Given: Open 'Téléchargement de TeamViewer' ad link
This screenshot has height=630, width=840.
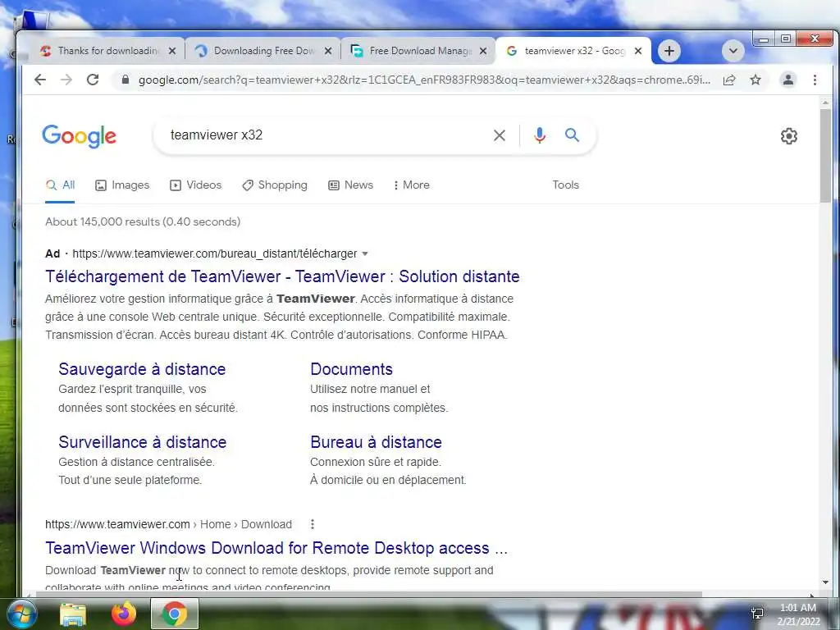Looking at the screenshot, I should tap(282, 276).
